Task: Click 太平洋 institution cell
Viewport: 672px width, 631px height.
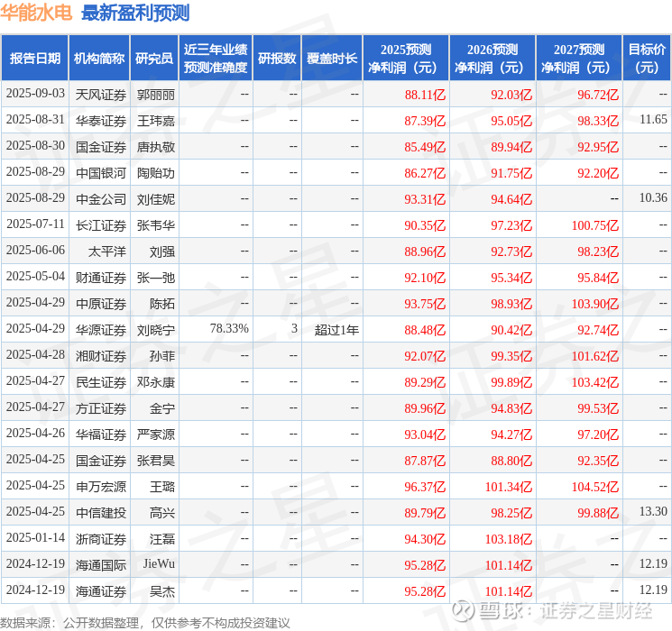Action: [107, 251]
